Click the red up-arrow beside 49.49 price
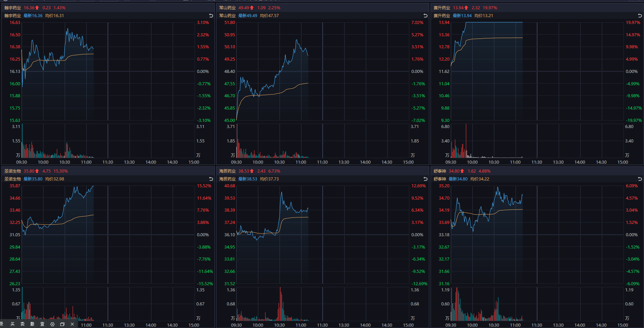This screenshot has width=644, height=328. point(252,8)
